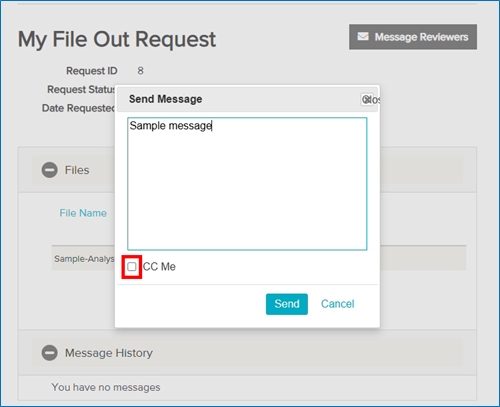Open the Message Reviewers button
The width and height of the screenshot is (500, 407).
click(413, 37)
